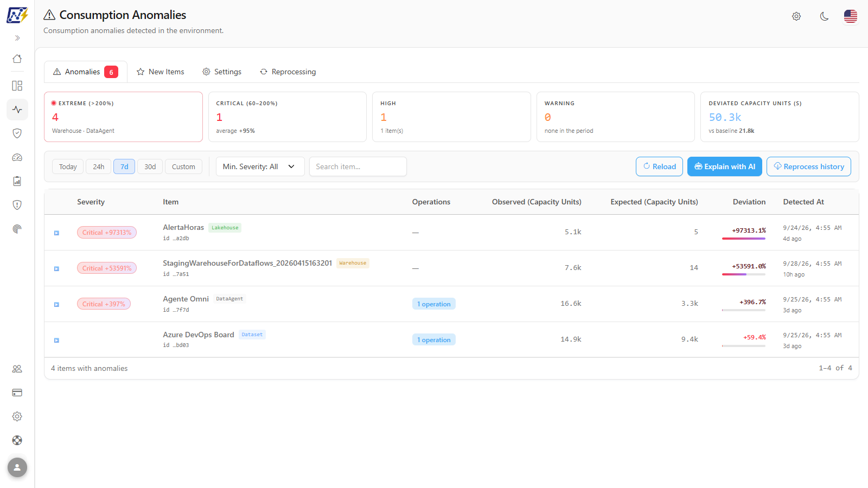
Task: Click the Agente Omni deviation bar
Action: tap(744, 310)
